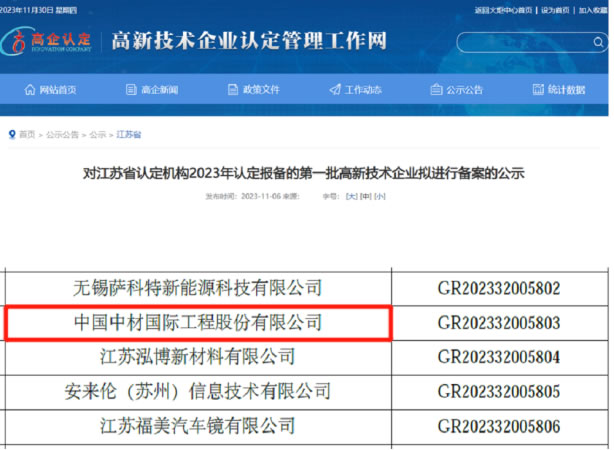Click certificate number GR202332005803
This screenshot has height=450, width=614.
499,322
